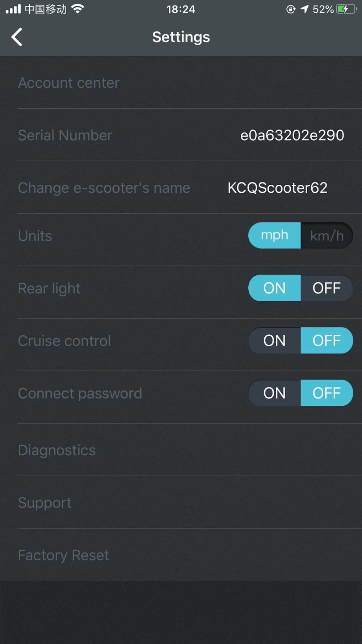Open Account center
Viewport: 362px width, 644px height.
pyautogui.click(x=69, y=83)
